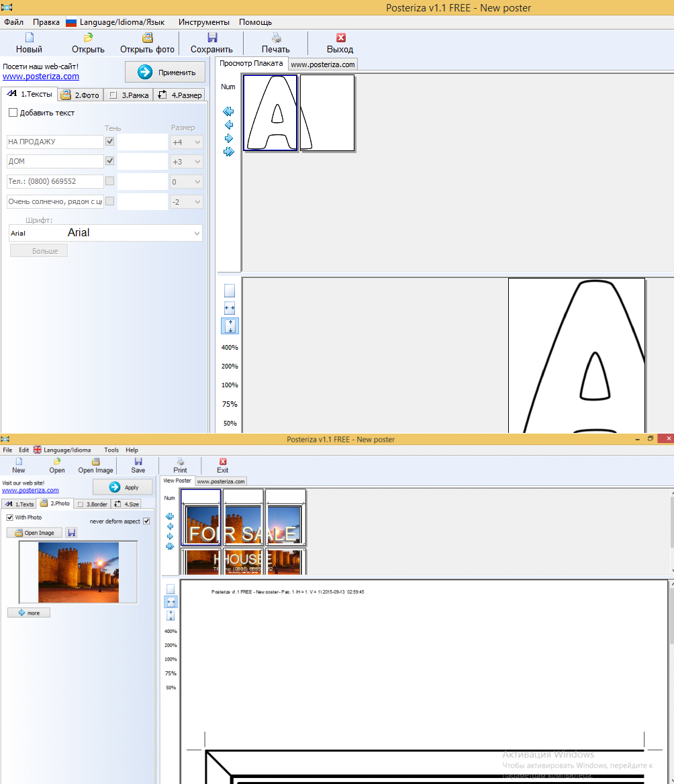Click the Печать printer icon
674x784 pixels.
276,38
